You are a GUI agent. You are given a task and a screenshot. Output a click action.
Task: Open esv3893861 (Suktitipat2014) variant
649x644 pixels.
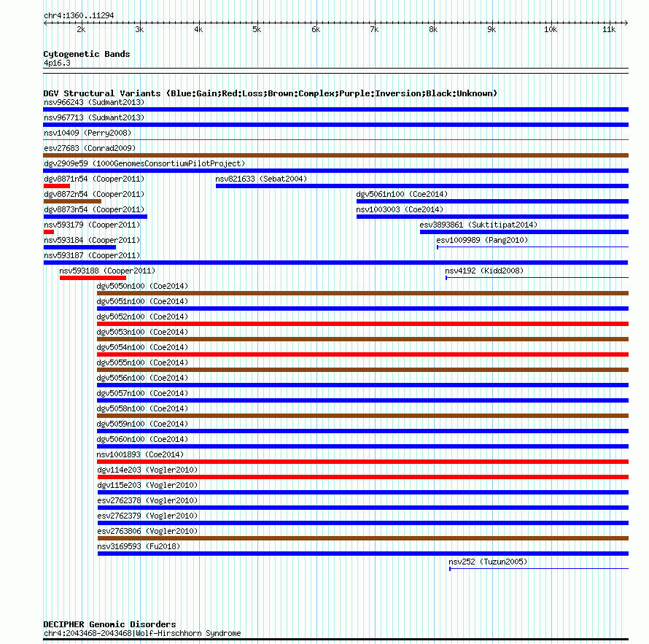(x=478, y=225)
